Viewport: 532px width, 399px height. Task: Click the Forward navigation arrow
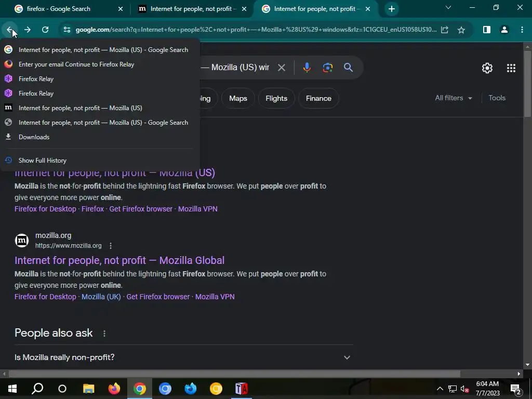28,30
